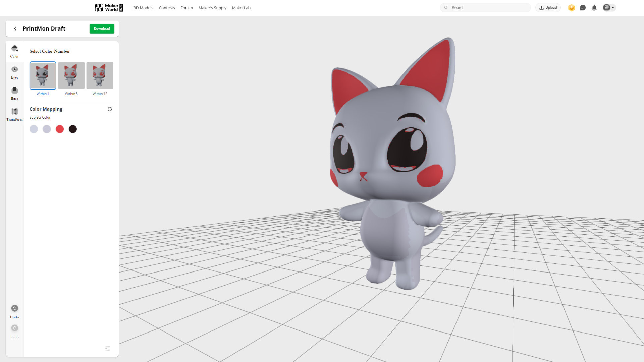
Task: Open the Transform panel tab
Action: coord(14,114)
